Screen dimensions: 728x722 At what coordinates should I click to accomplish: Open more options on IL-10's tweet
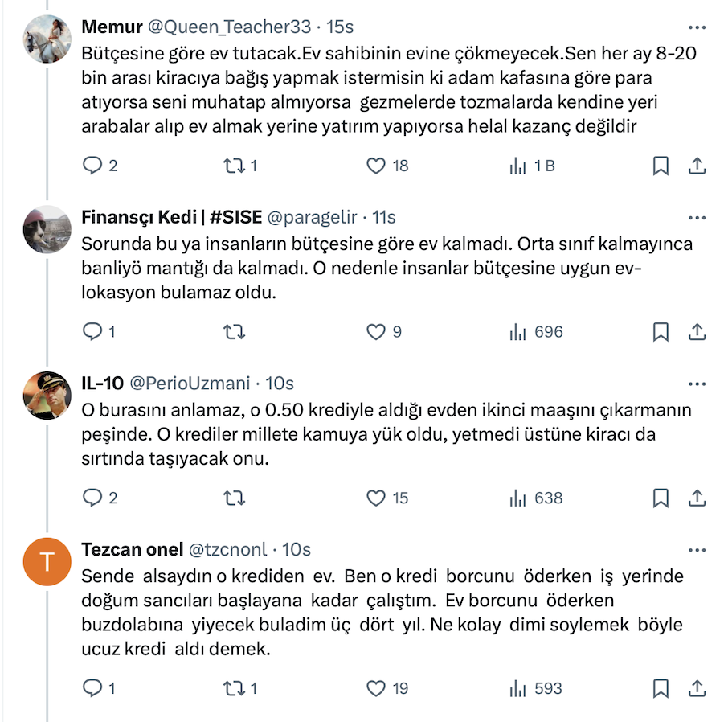click(x=697, y=384)
